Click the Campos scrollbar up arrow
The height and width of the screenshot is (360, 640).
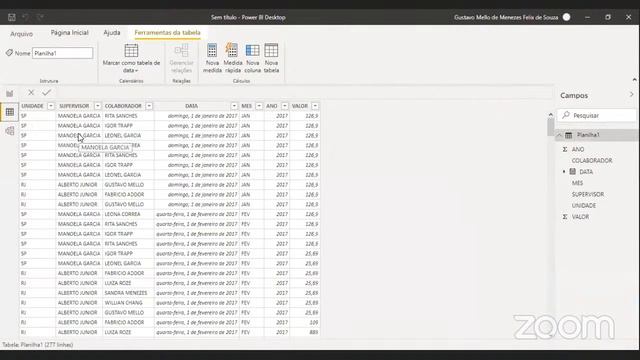point(551,115)
